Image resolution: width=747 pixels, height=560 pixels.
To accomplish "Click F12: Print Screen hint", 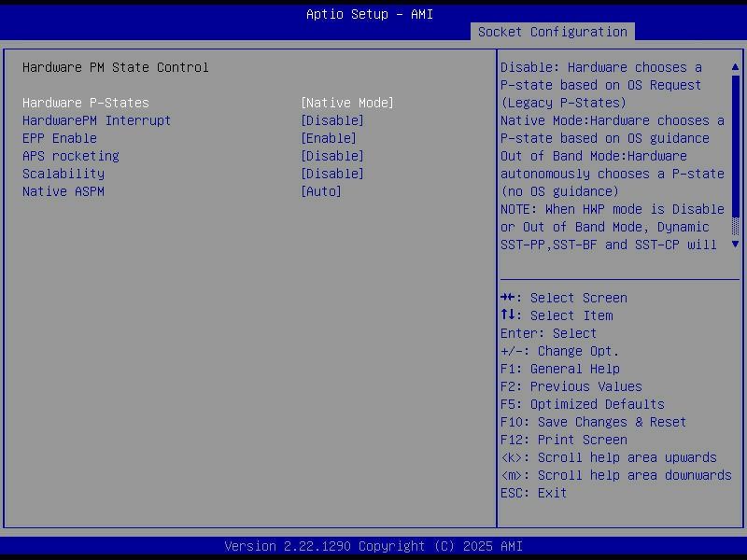I will (564, 440).
